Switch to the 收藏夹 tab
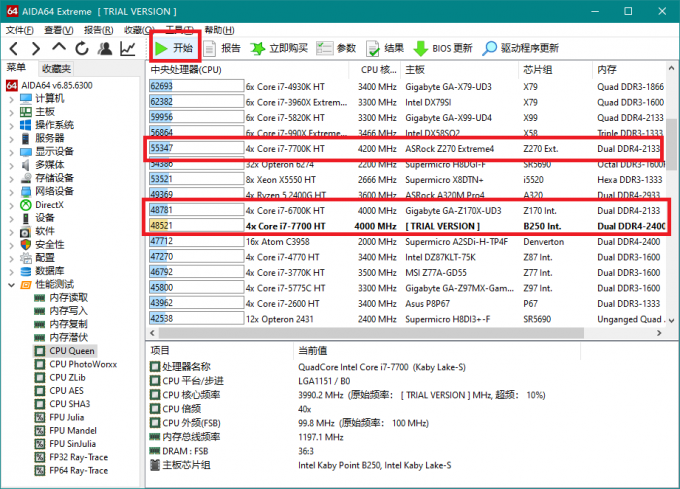680x489 pixels. click(x=56, y=68)
